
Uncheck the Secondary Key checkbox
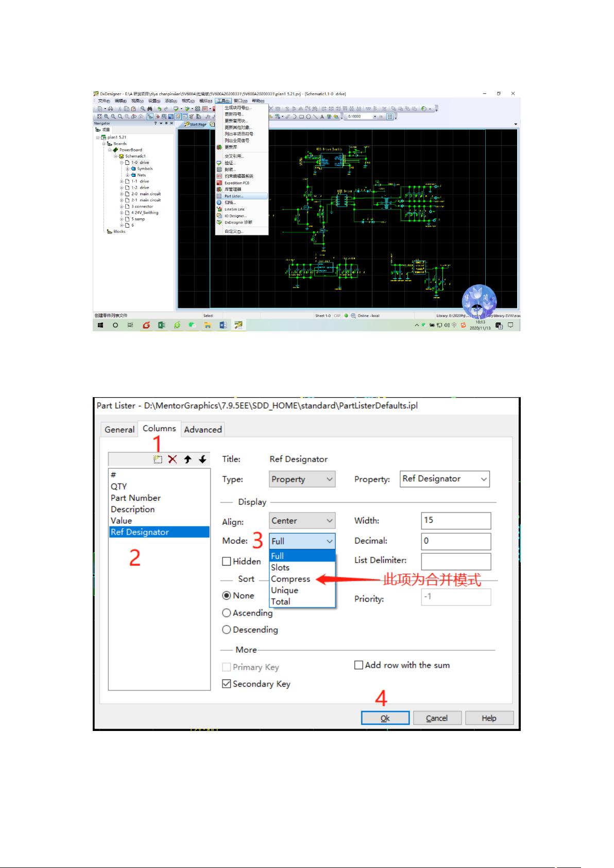click(x=226, y=684)
